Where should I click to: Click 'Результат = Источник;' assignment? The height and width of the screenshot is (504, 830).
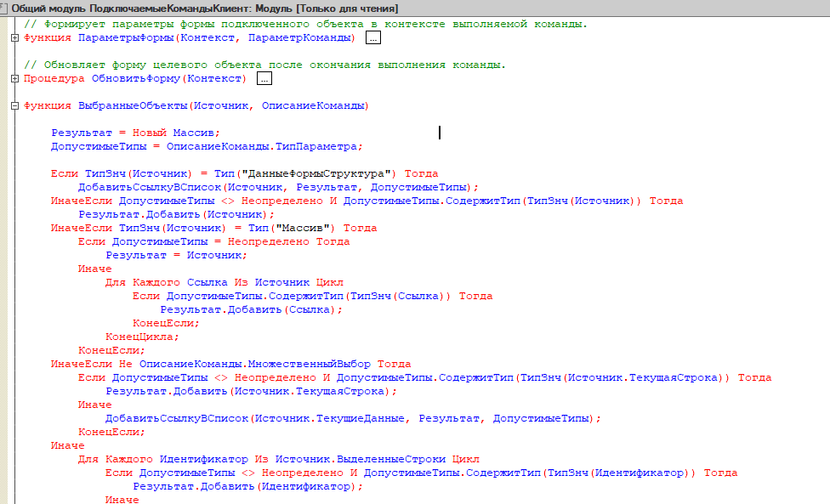point(176,255)
